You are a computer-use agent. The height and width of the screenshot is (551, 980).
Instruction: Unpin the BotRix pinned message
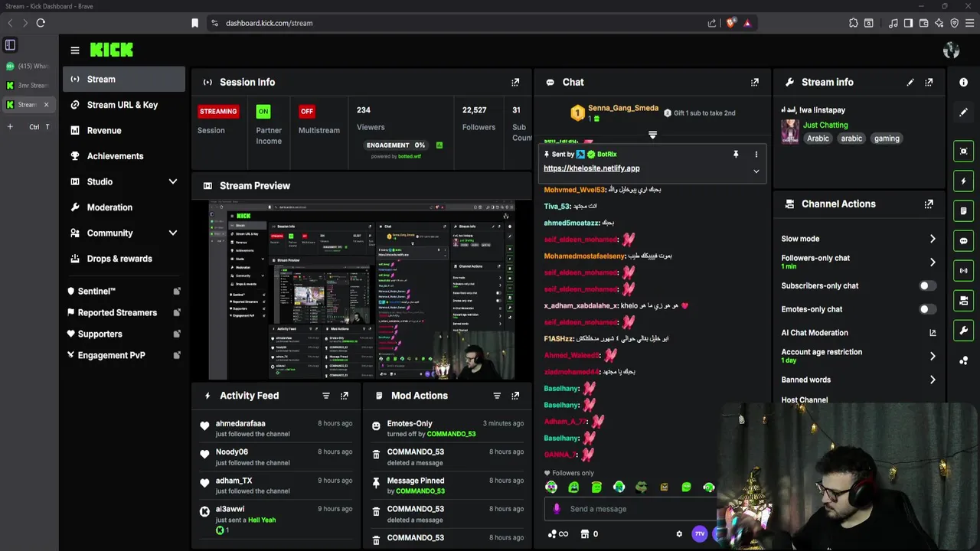[736, 155]
